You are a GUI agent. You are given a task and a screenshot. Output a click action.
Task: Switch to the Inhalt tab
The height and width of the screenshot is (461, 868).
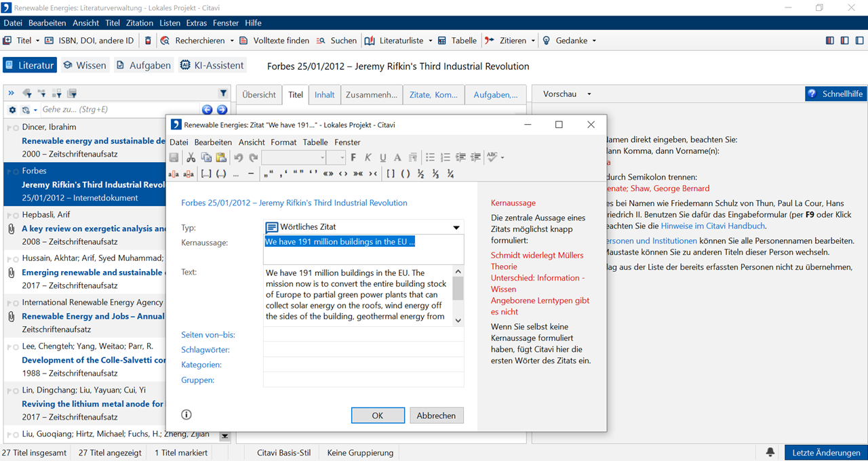pos(324,95)
